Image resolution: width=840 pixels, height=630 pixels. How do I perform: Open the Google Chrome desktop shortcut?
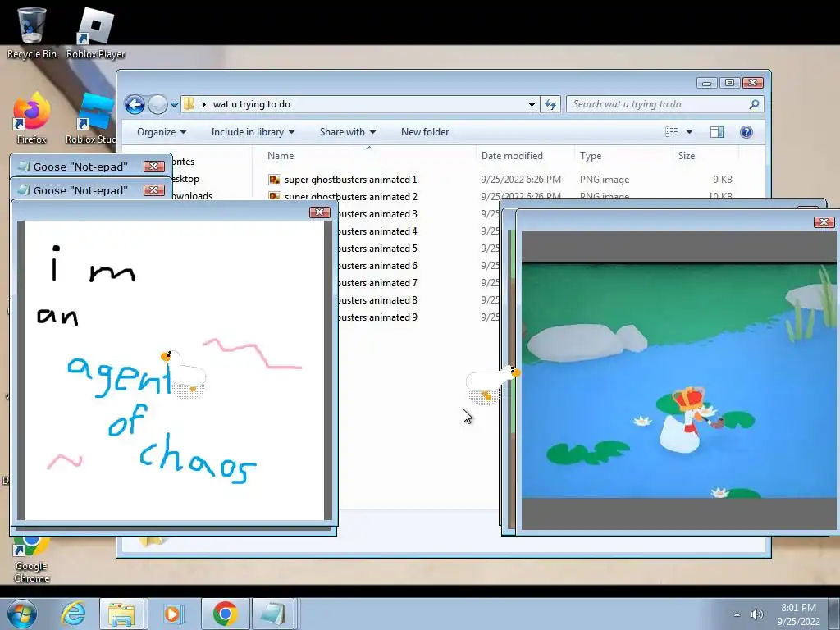click(x=31, y=559)
